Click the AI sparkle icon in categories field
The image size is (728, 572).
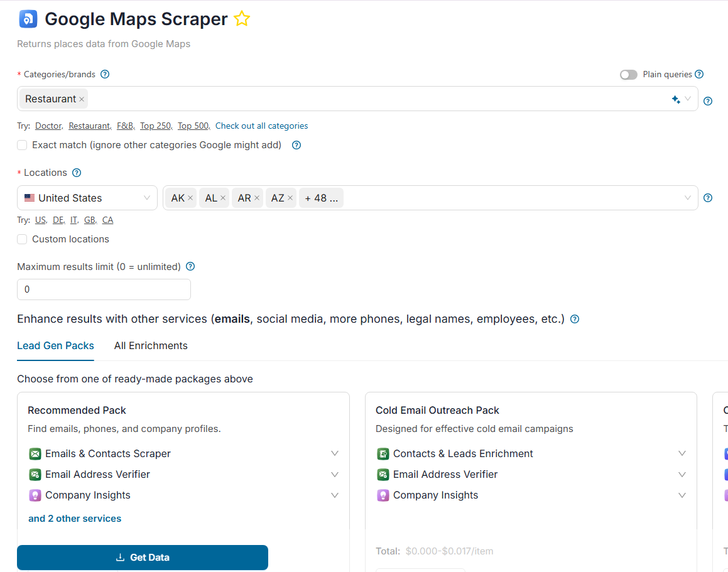(676, 99)
